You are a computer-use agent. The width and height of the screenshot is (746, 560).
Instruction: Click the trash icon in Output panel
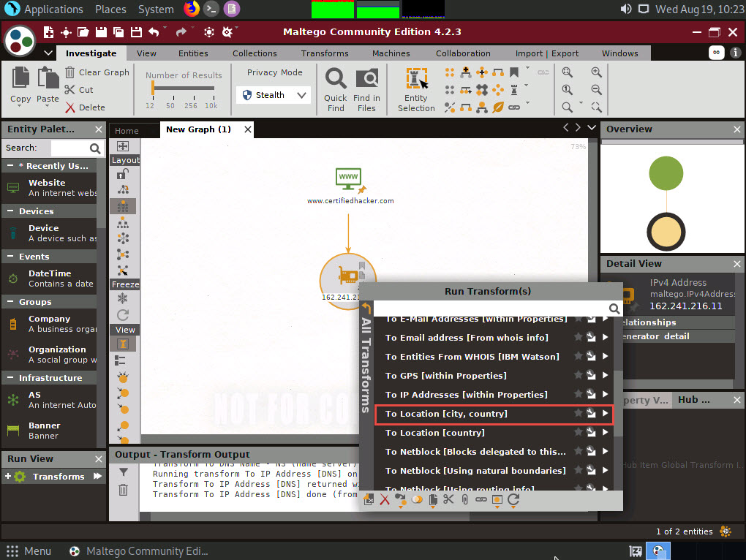123,490
